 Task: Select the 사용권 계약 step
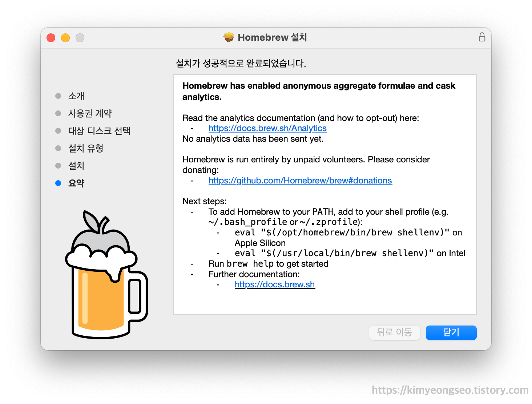[x=90, y=113]
